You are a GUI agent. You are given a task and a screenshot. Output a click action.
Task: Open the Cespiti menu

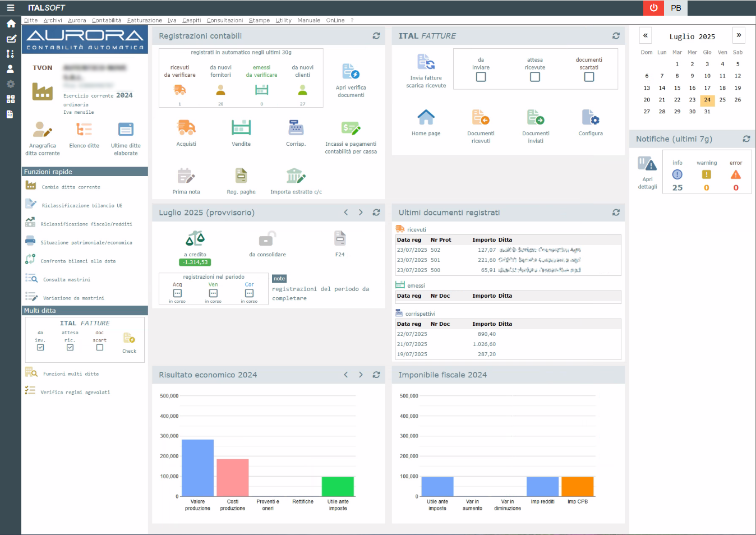pos(191,20)
